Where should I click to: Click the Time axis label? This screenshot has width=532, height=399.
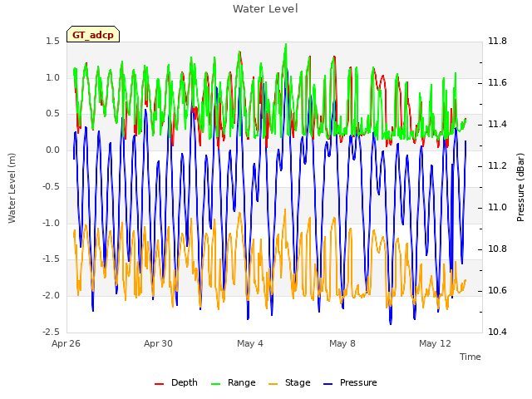coord(470,357)
